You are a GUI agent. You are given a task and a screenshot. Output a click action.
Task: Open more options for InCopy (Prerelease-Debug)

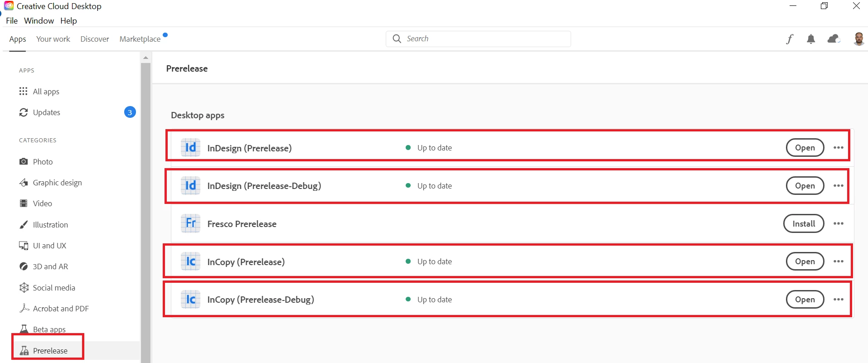pos(839,300)
